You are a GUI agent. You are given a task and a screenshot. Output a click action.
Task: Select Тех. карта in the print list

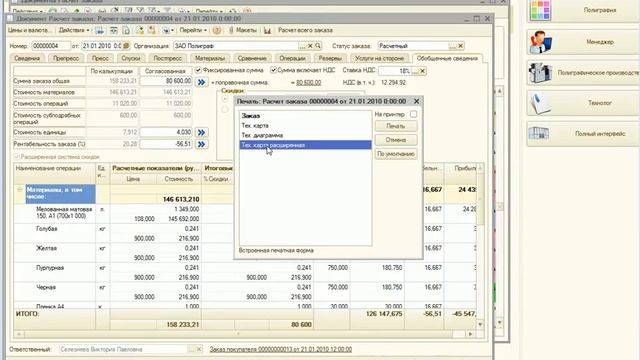tap(305, 126)
